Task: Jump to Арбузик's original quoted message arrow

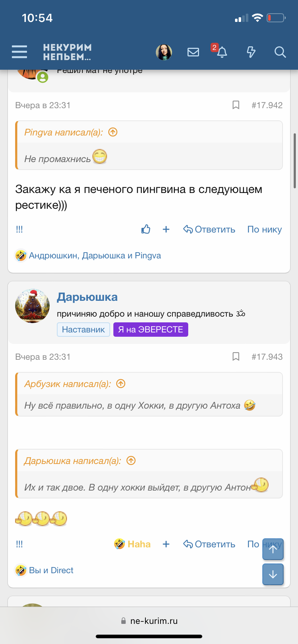Action: coord(121,384)
